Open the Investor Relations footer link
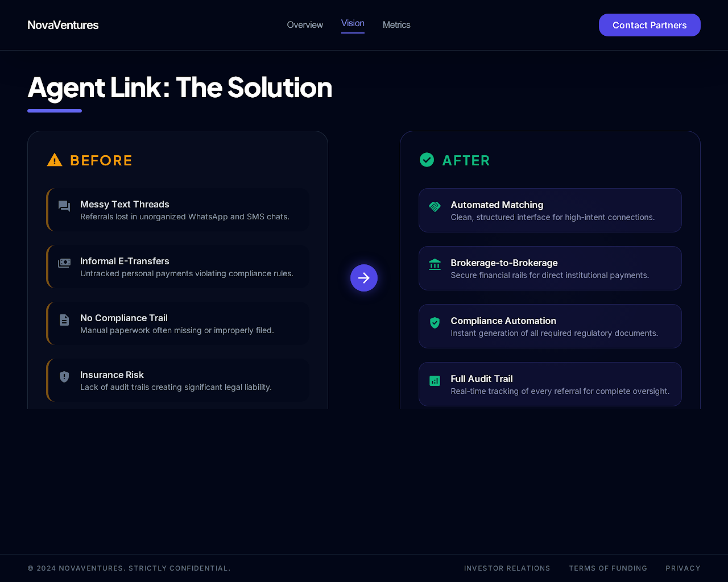The width and height of the screenshot is (728, 582). click(x=507, y=568)
